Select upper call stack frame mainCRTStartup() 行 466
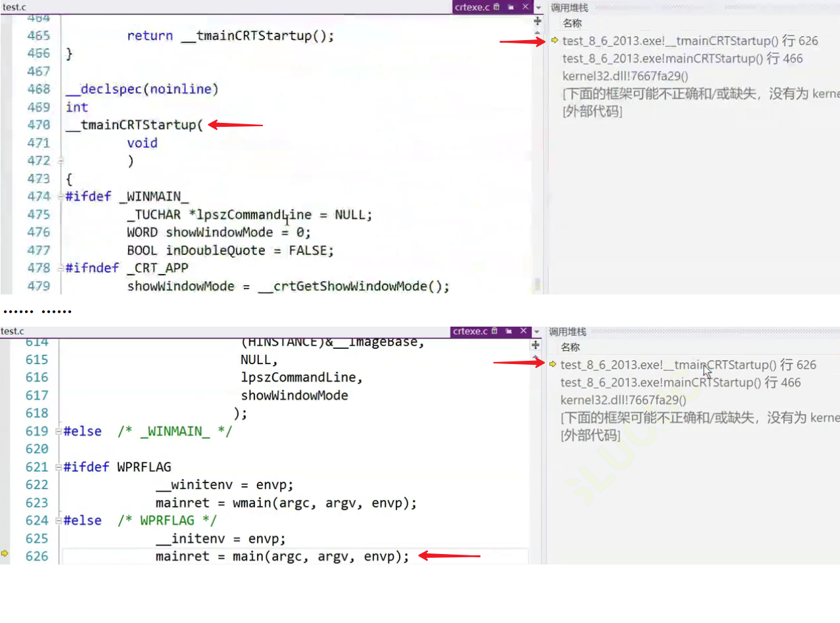The width and height of the screenshot is (840, 623). (x=683, y=58)
